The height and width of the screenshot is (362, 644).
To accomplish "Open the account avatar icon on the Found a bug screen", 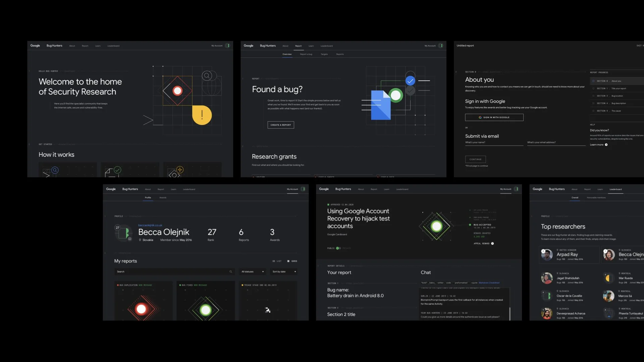I will pyautogui.click(x=441, y=46).
